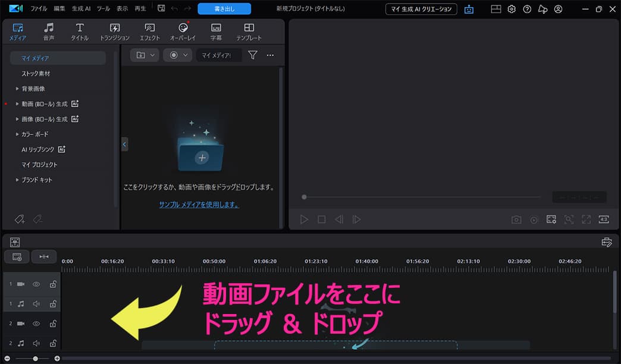The width and height of the screenshot is (621, 364).
Task: Step to previous frame in preview
Action: (339, 219)
